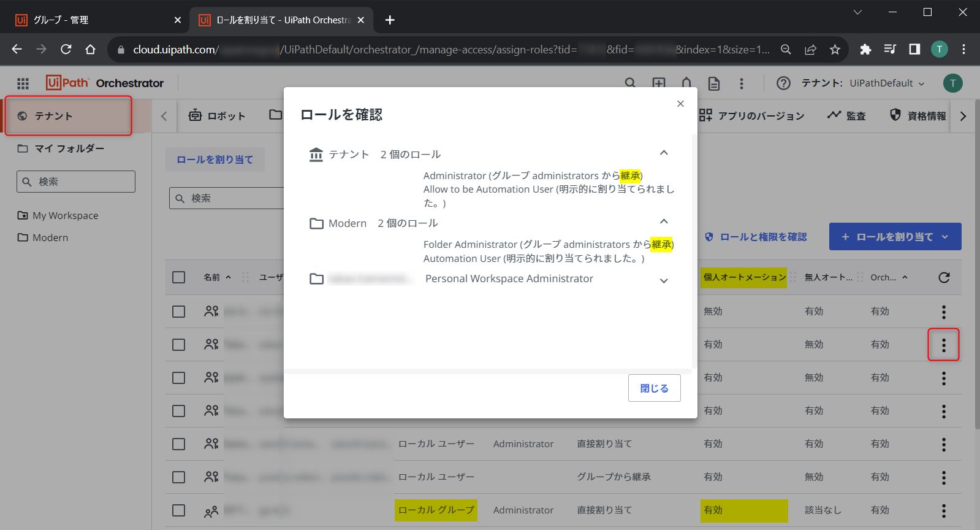Switch to アプリのバージョン tab
Image resolution: width=980 pixels, height=530 pixels.
click(x=751, y=115)
